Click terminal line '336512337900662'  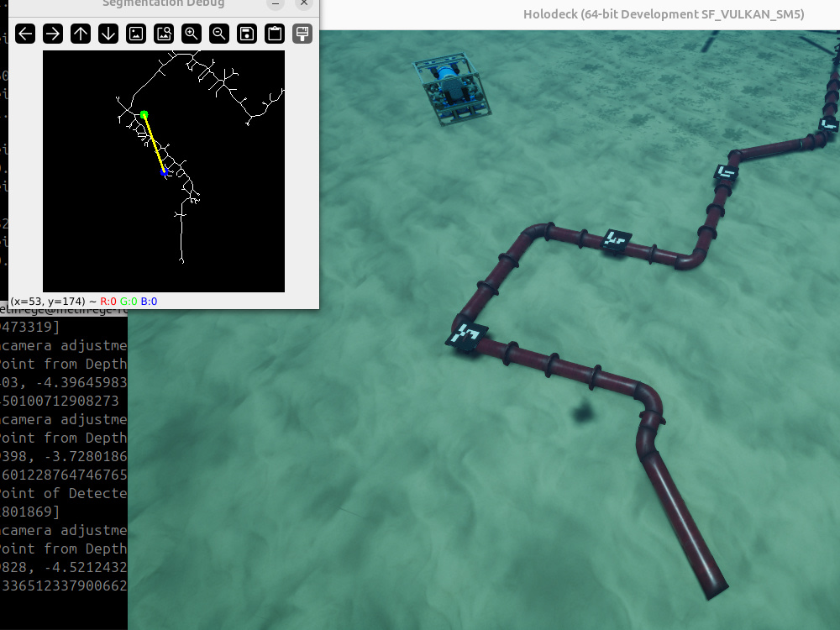(63, 585)
